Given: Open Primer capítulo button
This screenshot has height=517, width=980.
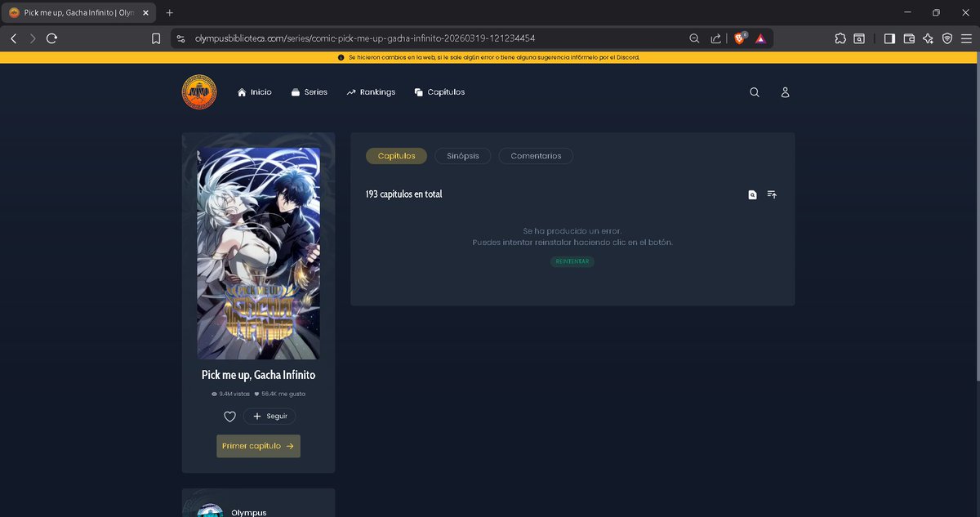Looking at the screenshot, I should click(258, 446).
